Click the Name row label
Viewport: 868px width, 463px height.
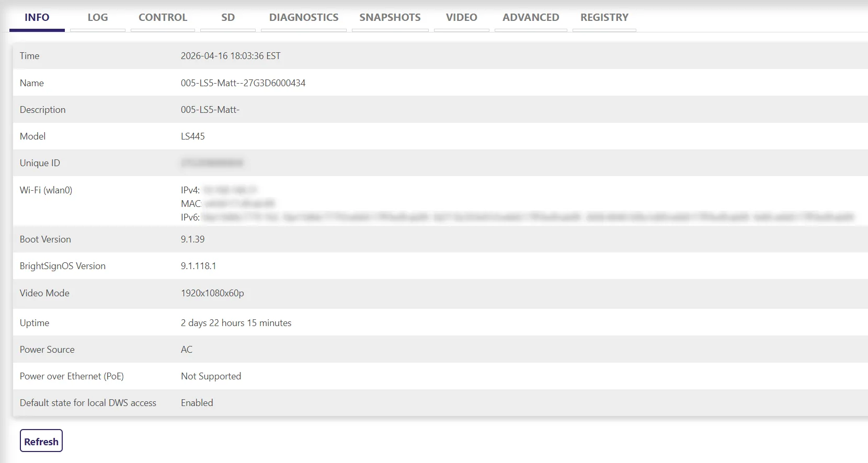(32, 83)
